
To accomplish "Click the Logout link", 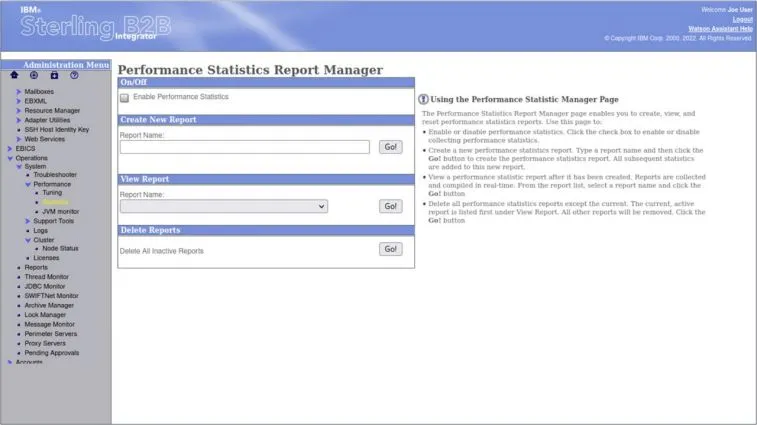I will (743, 19).
